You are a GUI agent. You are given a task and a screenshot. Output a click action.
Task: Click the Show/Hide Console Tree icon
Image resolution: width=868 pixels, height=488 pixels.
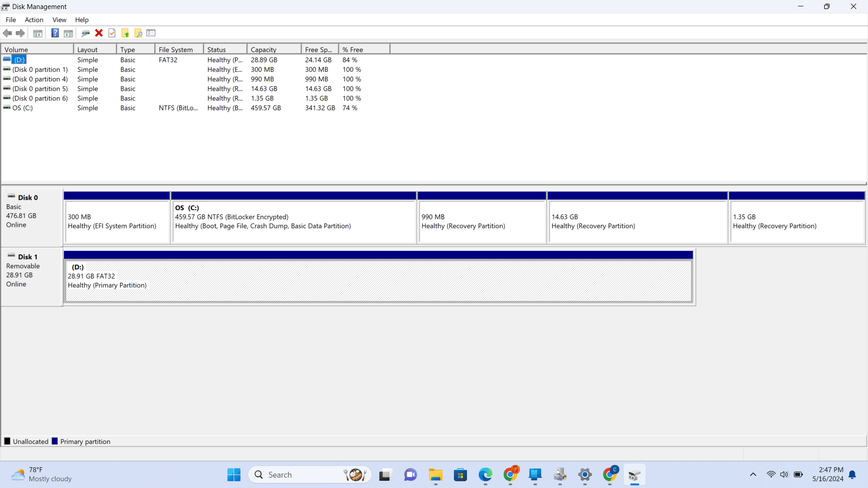pos(38,33)
